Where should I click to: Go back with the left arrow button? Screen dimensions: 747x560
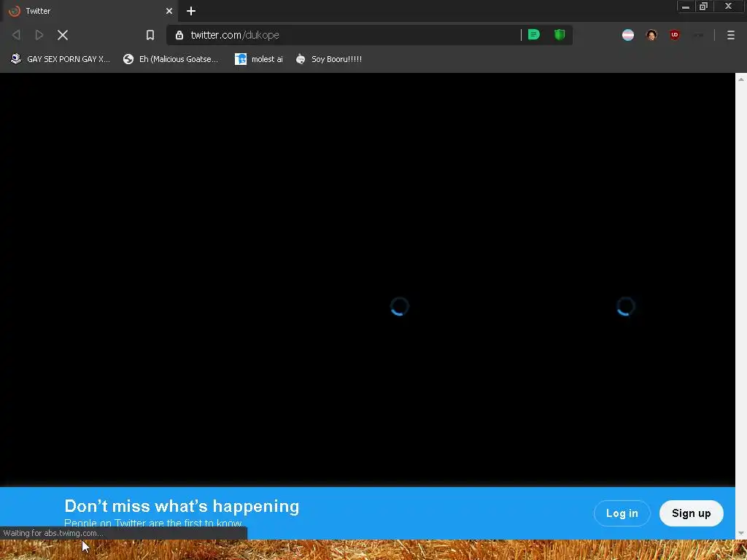(x=16, y=35)
